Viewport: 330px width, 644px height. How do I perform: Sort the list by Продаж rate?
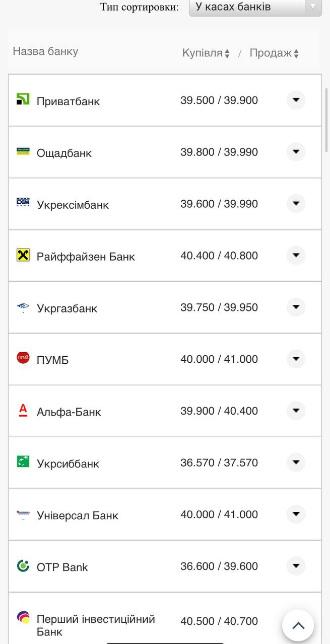274,53
